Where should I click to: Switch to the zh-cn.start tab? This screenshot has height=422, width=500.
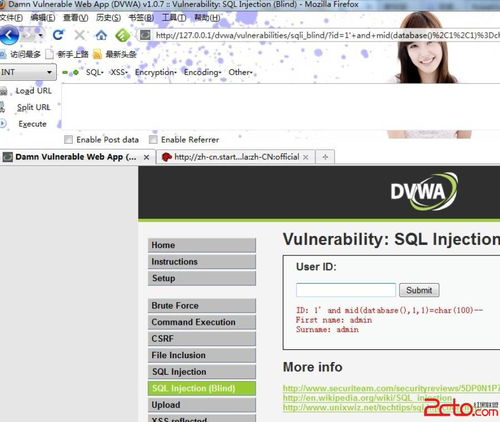click(236, 157)
